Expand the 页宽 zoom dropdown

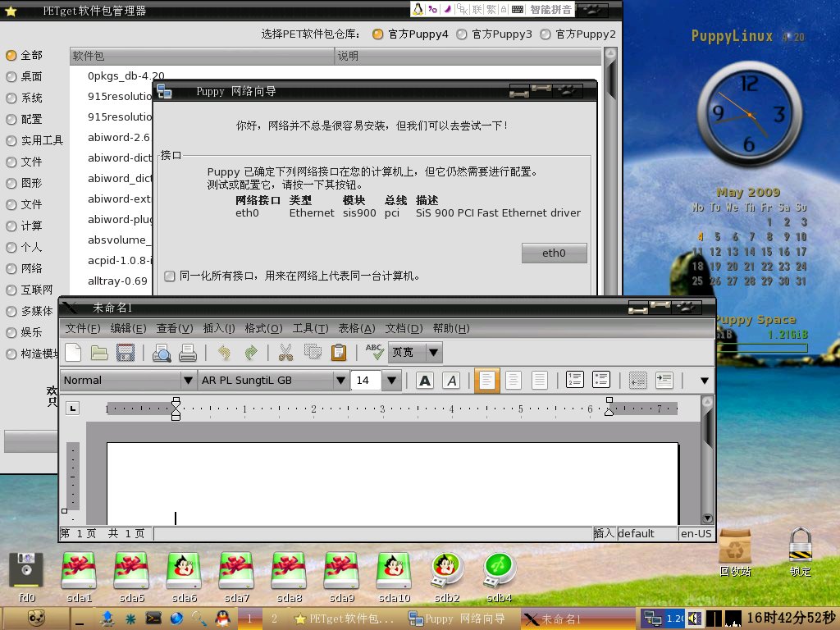[434, 353]
